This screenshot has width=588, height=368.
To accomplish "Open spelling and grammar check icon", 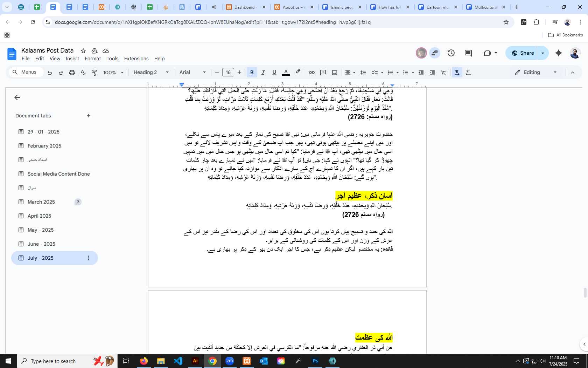I will [83, 73].
